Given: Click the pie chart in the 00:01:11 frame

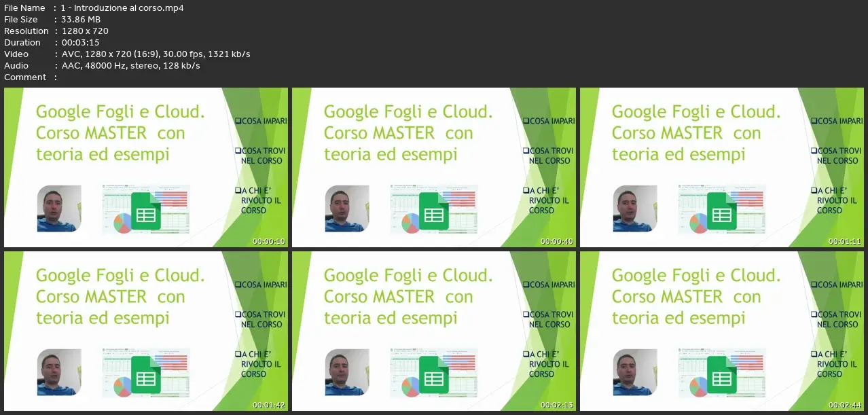Looking at the screenshot, I should point(698,223).
